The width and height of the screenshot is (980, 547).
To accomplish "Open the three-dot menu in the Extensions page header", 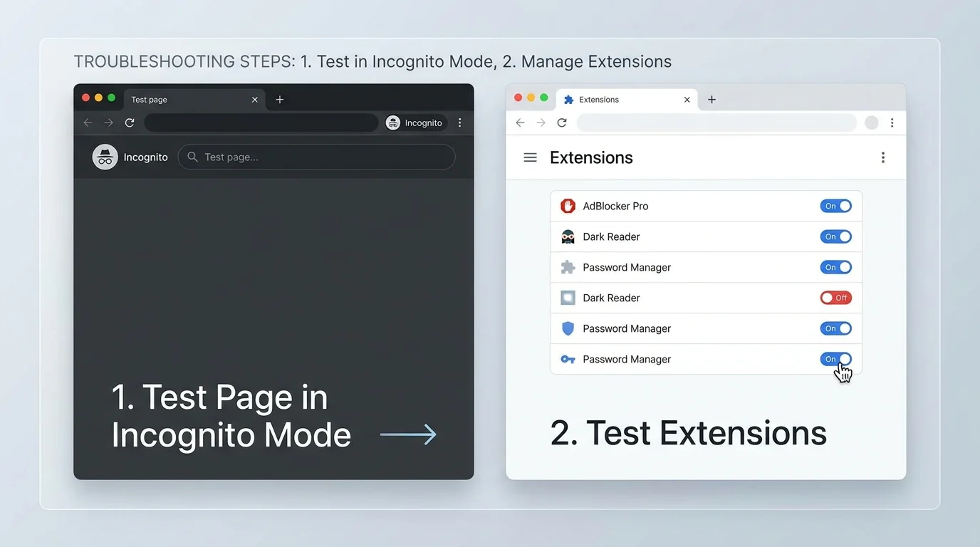I will click(x=883, y=157).
